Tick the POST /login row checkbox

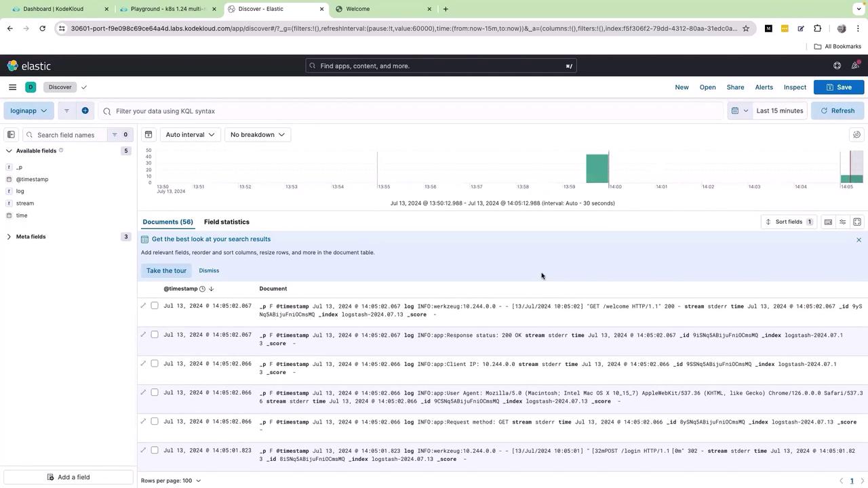(x=155, y=451)
